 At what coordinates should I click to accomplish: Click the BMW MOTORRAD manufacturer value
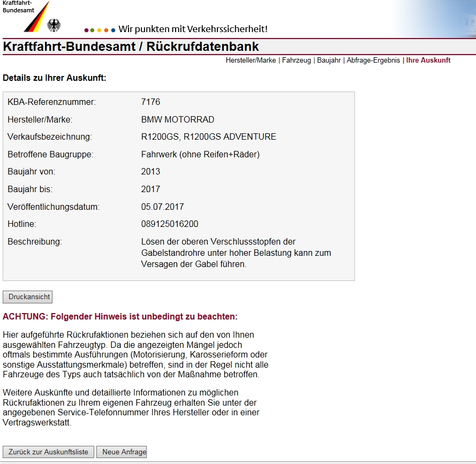(177, 119)
